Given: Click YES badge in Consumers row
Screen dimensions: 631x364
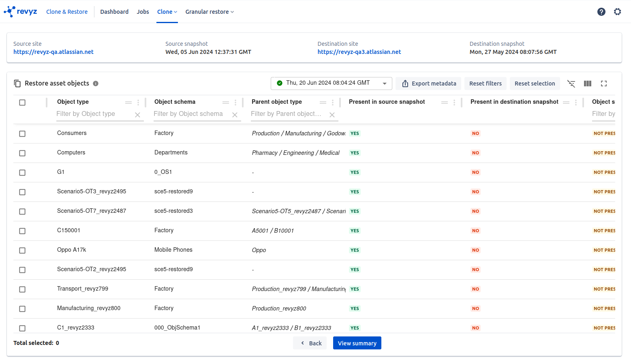Looking at the screenshot, I should (355, 133).
